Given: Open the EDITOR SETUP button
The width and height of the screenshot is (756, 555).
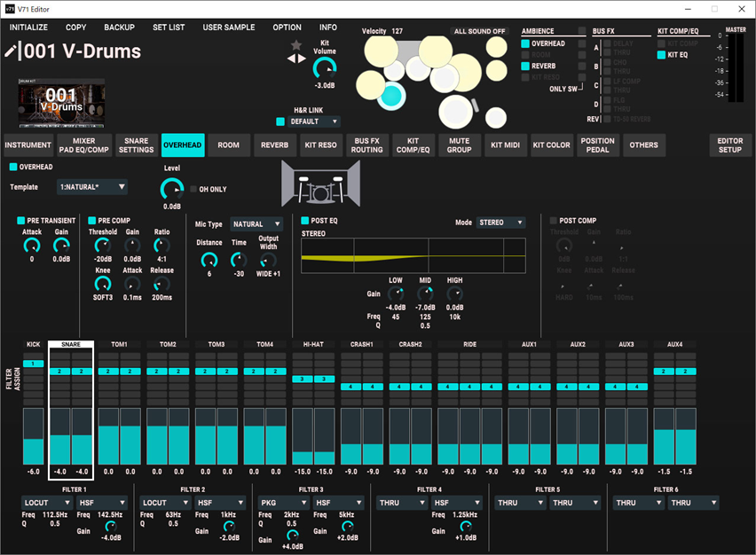Looking at the screenshot, I should (x=729, y=145).
